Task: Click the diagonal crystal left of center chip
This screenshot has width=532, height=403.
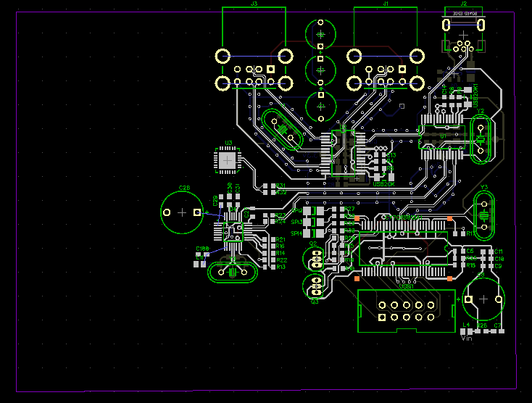Action: pos(283,129)
